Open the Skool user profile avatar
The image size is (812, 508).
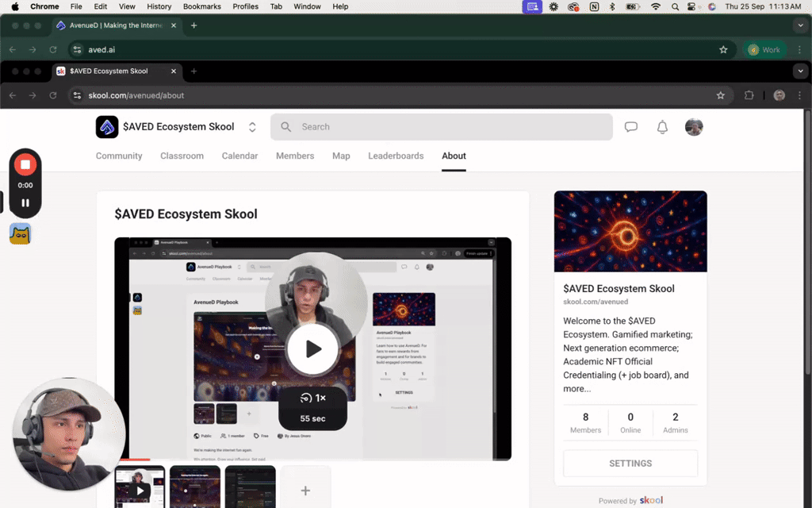[694, 127]
